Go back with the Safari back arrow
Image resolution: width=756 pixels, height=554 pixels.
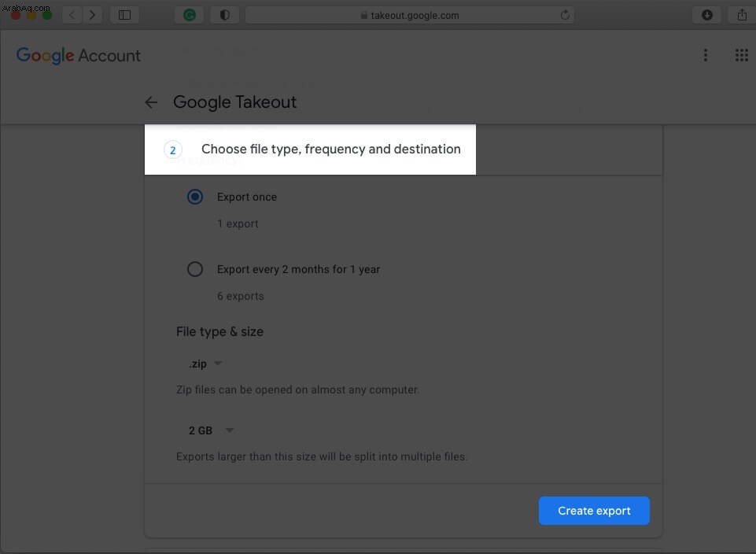72,15
